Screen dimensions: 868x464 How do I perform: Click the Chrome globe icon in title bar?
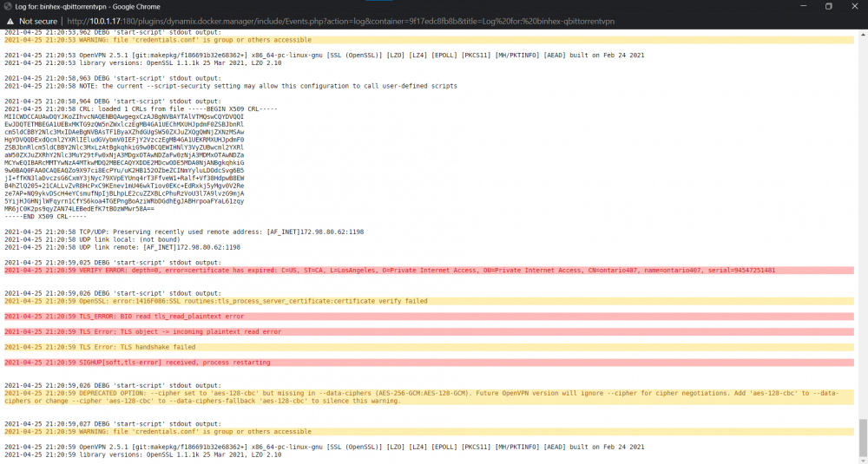click(x=8, y=7)
